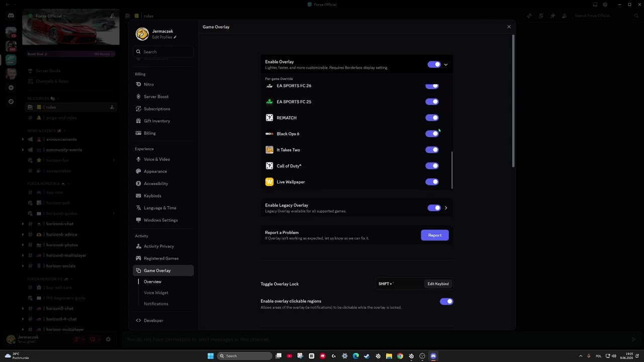Screen dimensions: 644x362
Task: Open Server Boost settings
Action: [163, 97]
